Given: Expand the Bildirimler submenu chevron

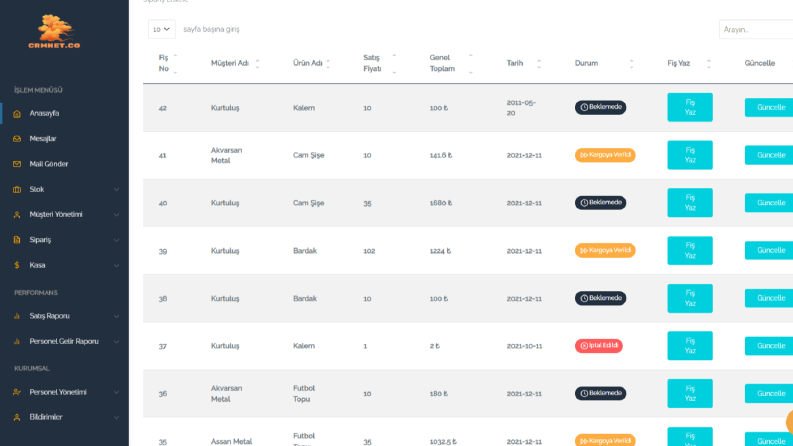Looking at the screenshot, I should [x=116, y=418].
